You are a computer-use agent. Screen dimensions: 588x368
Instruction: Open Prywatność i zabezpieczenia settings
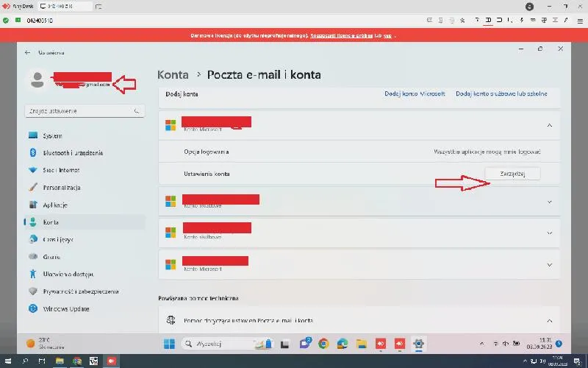click(x=85, y=291)
